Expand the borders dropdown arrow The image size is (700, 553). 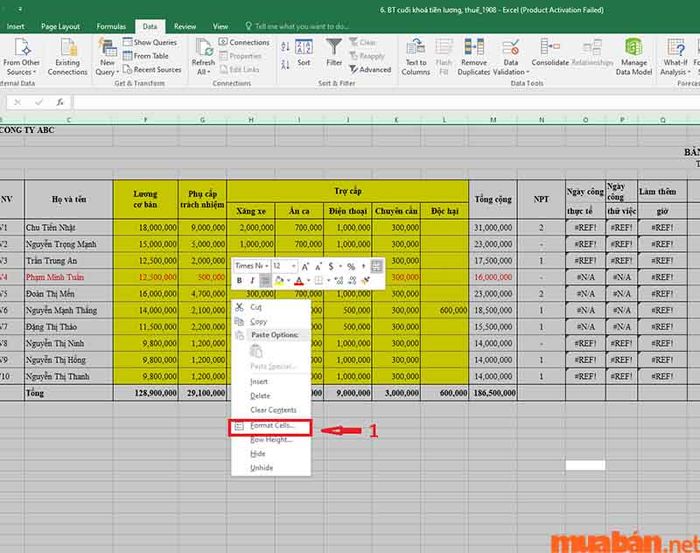point(329,281)
